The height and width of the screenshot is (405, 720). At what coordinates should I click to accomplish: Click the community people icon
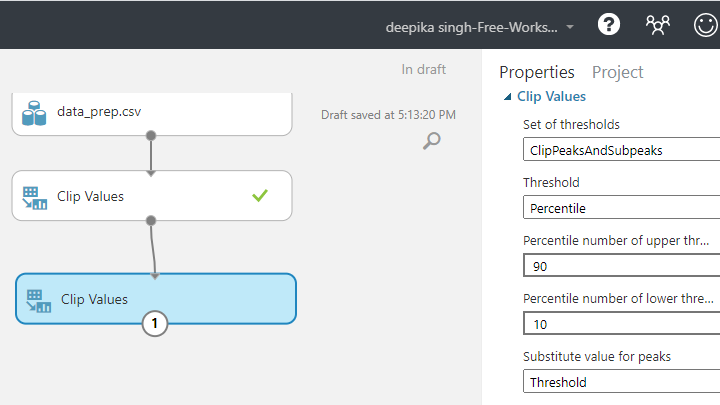(x=658, y=25)
